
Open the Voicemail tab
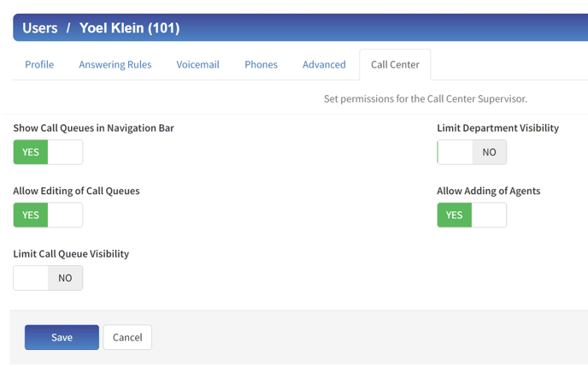pos(198,64)
